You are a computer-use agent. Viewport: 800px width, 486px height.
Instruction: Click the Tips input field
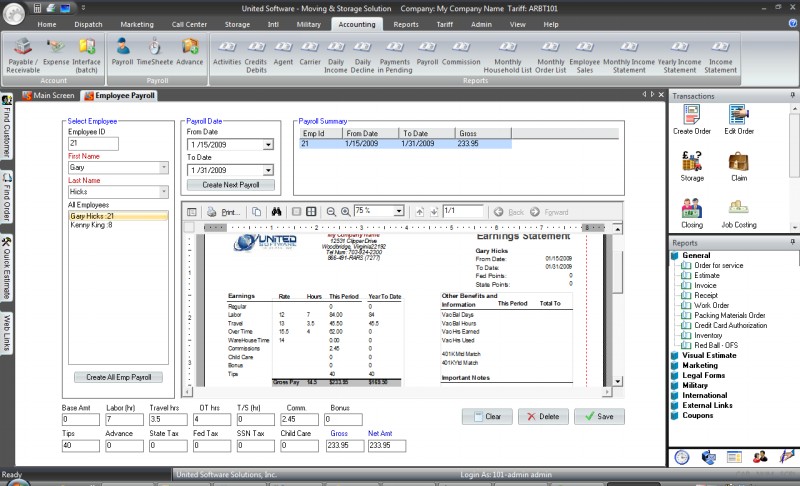point(81,446)
